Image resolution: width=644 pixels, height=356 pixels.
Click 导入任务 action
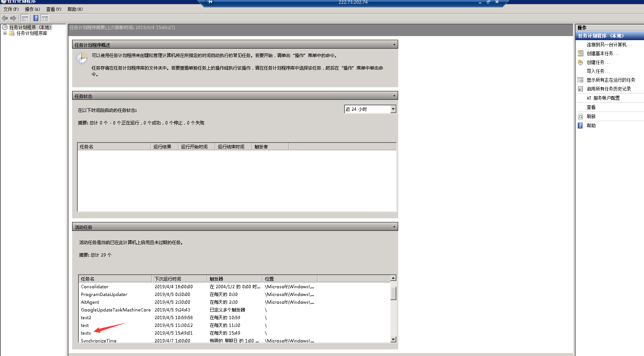598,71
